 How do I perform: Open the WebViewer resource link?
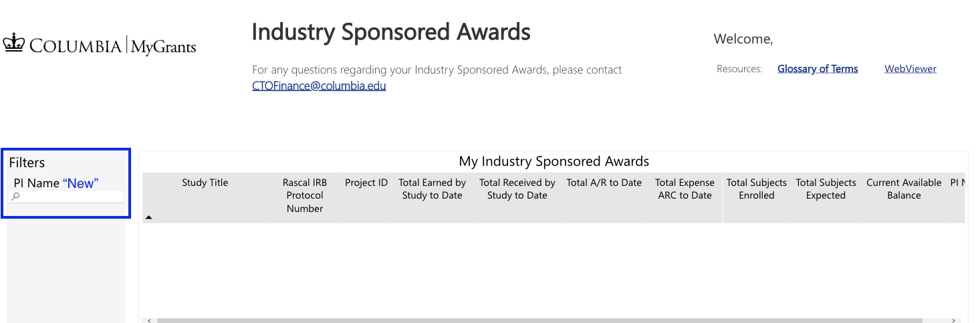[910, 69]
